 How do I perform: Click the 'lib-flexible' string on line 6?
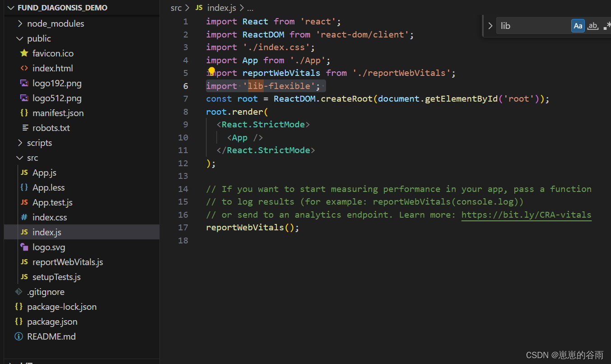279,86
